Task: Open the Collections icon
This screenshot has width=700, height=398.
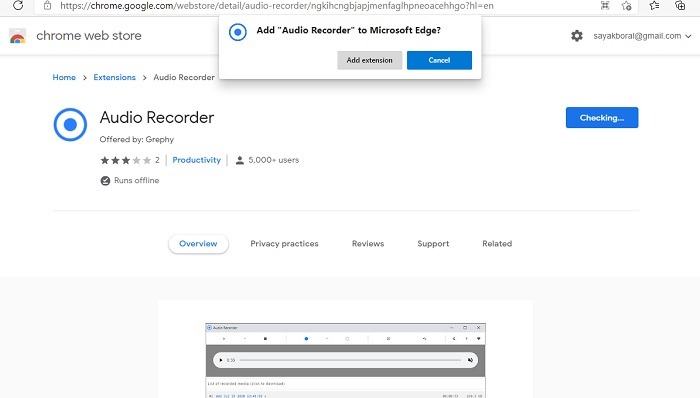Action: (x=680, y=6)
